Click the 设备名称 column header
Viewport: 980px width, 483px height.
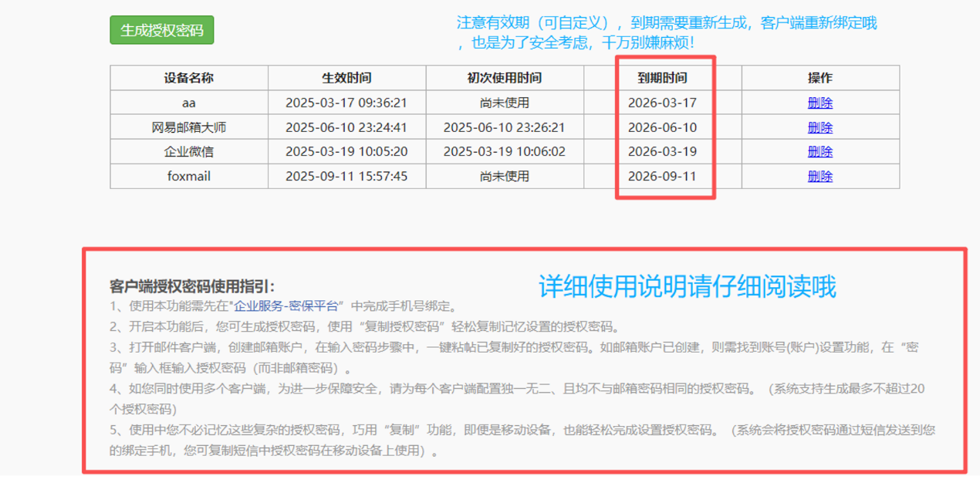point(188,78)
